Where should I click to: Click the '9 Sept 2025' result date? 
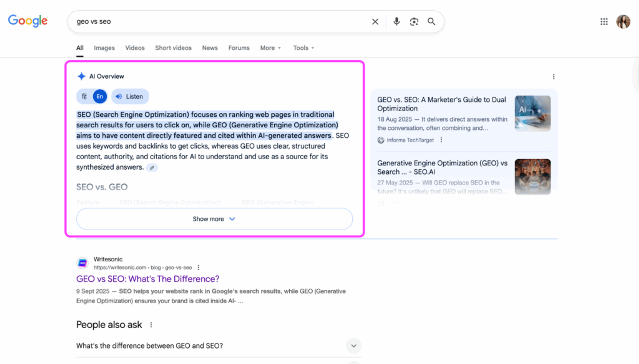(x=93, y=291)
